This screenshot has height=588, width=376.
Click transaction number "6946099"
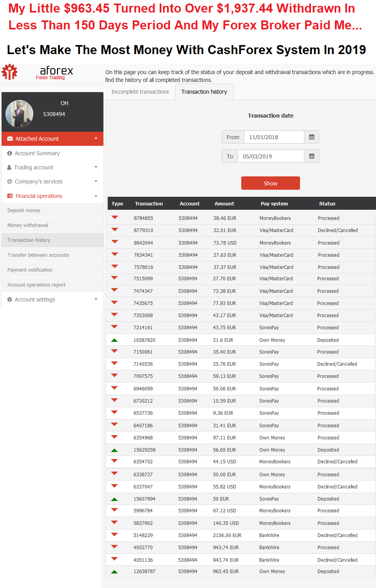(x=143, y=389)
